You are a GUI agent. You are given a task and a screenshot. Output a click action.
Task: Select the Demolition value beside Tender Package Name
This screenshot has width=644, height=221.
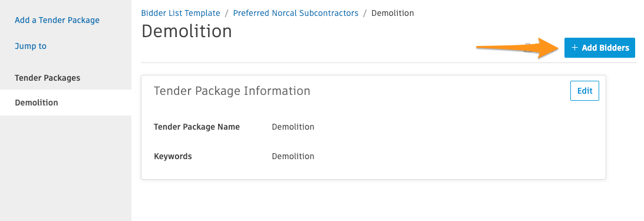(293, 127)
